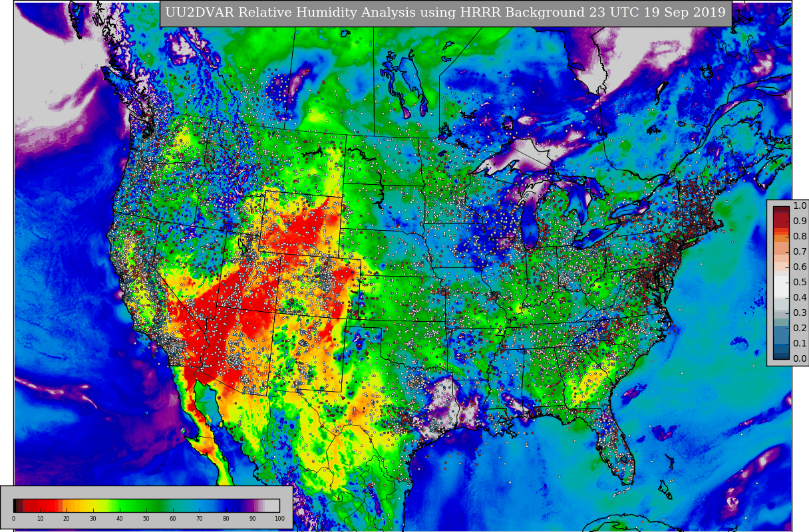
Task: Click the 20 tick label on humidity colorbar
Action: pos(67,519)
